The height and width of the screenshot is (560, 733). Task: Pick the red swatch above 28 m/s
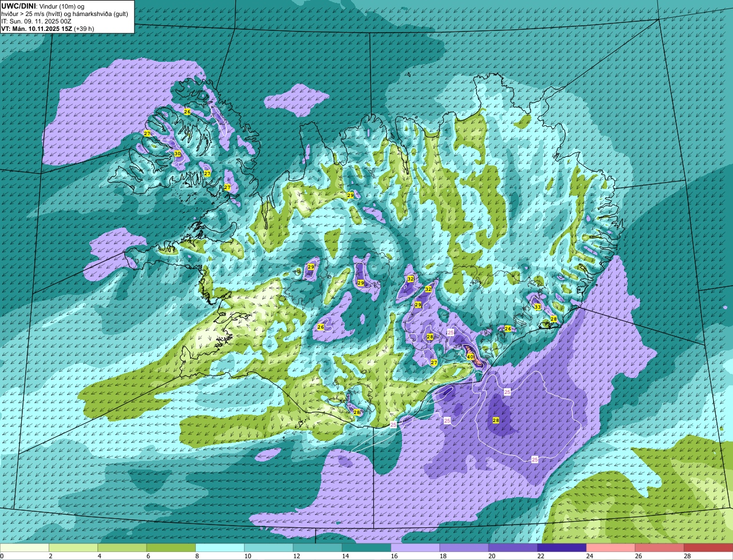pyautogui.click(x=708, y=547)
